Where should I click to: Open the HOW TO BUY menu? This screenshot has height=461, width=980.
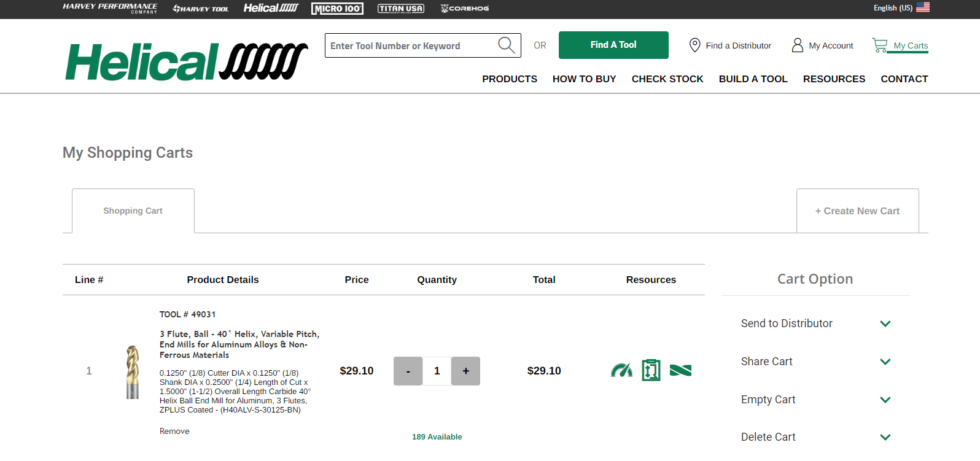(584, 79)
